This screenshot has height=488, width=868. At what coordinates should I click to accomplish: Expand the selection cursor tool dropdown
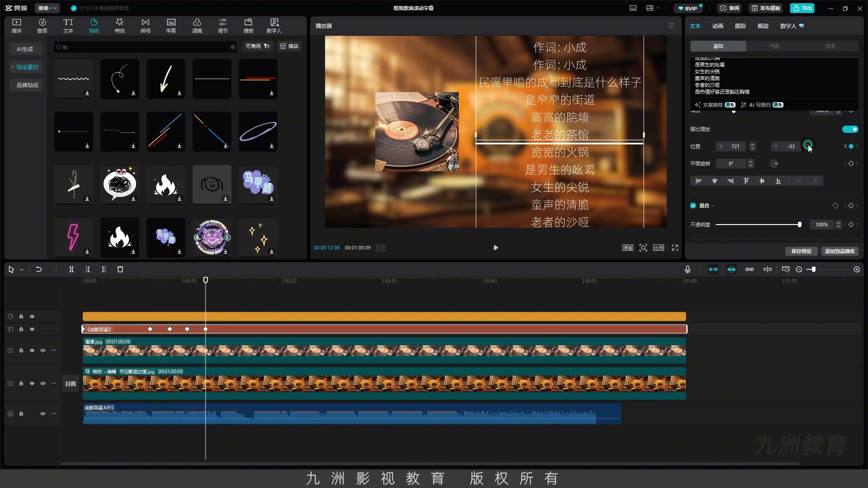pyautogui.click(x=21, y=270)
